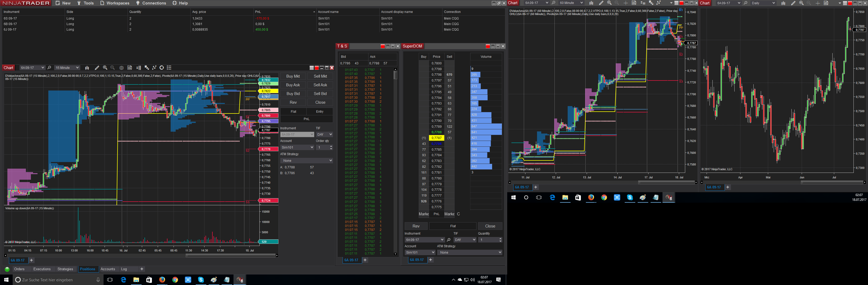Screen dimensions: 868x285
Task: Open the Connections menu
Action: pyautogui.click(x=151, y=3)
